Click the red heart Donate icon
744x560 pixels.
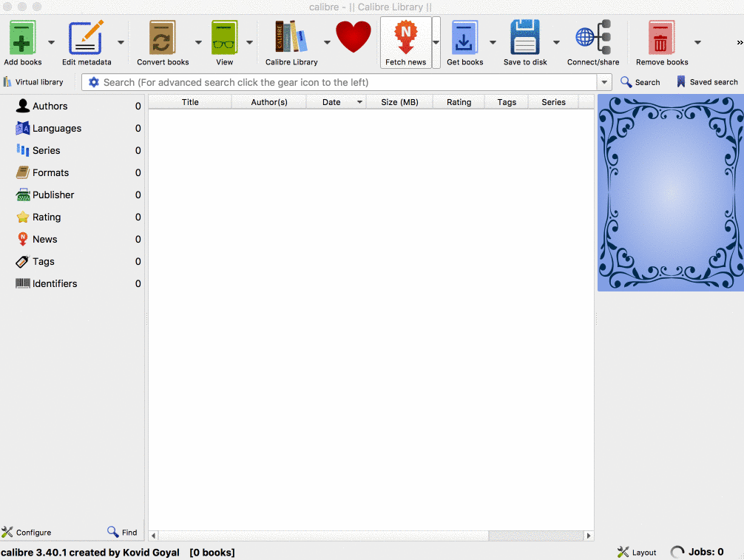pyautogui.click(x=354, y=36)
